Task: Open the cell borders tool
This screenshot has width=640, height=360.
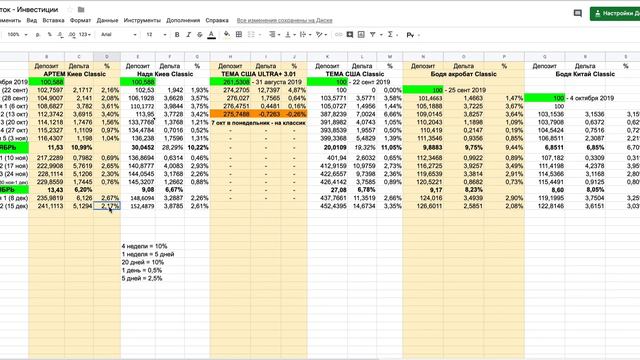Action: tap(239, 35)
